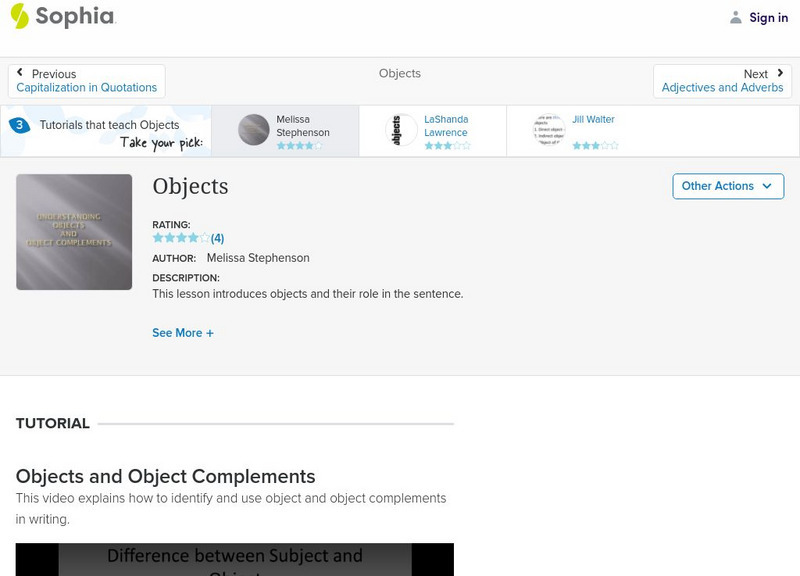800x576 pixels.
Task: Select Melissa Stephenson tutorial tab
Action: tap(285, 131)
